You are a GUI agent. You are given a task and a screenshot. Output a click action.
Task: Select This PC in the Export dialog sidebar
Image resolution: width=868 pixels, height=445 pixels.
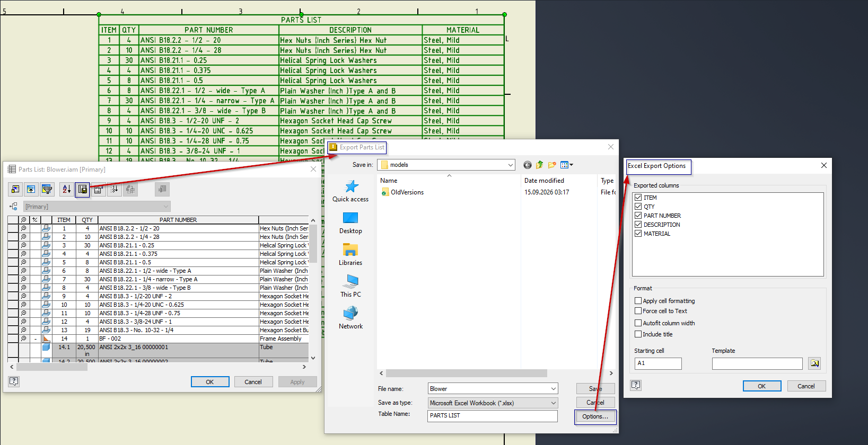[x=350, y=287]
